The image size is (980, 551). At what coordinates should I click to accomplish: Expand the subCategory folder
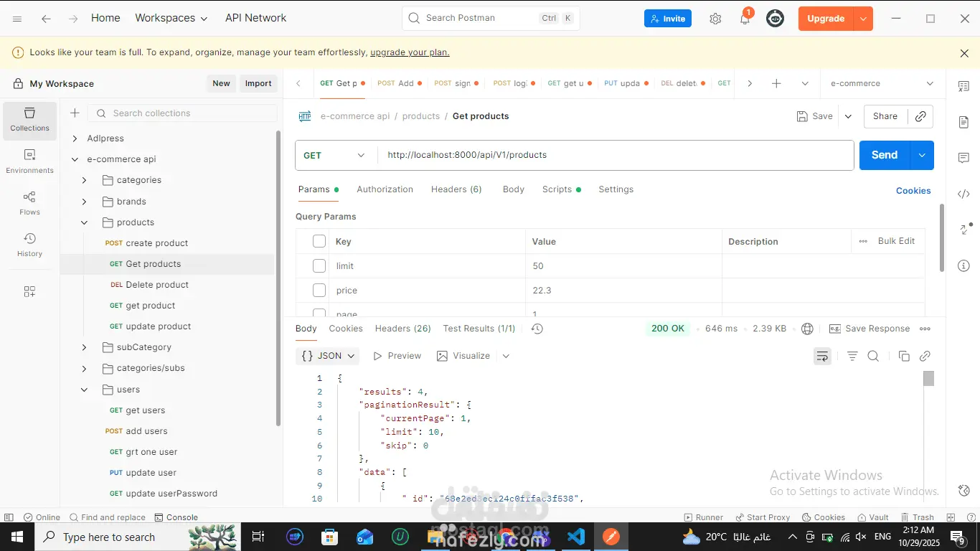84,347
